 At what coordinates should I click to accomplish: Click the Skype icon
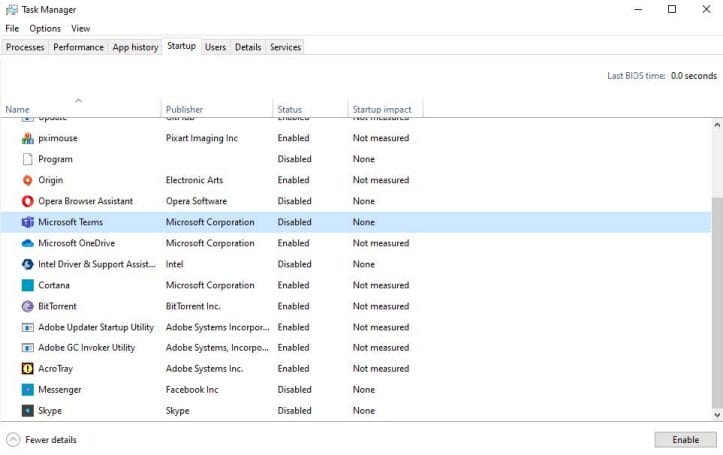pyautogui.click(x=28, y=411)
